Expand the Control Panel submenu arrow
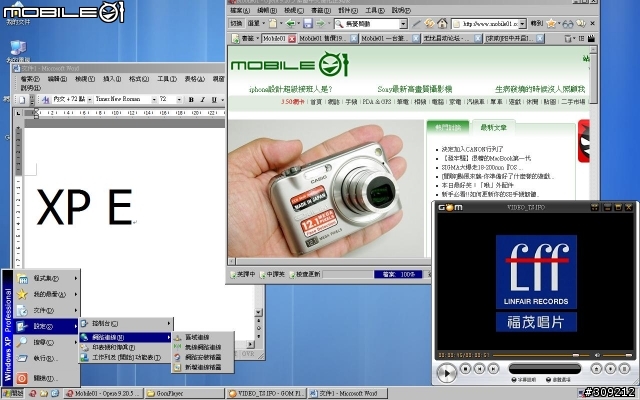Screen dimensions: 640x400 (169, 324)
